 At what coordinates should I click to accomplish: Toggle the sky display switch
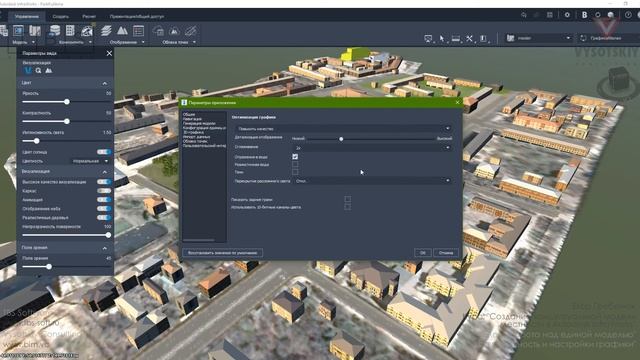pos(104,209)
